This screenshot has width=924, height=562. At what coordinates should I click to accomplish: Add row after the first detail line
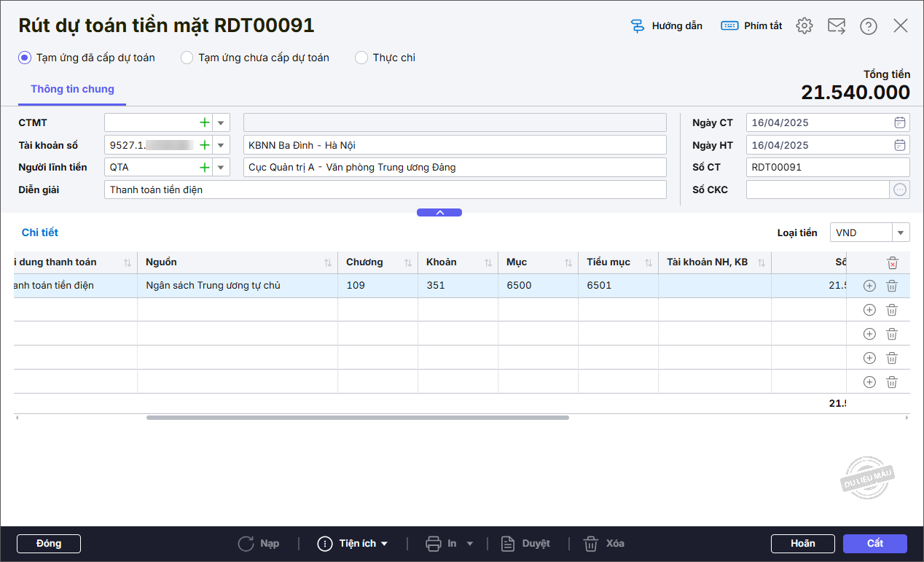pos(869,286)
